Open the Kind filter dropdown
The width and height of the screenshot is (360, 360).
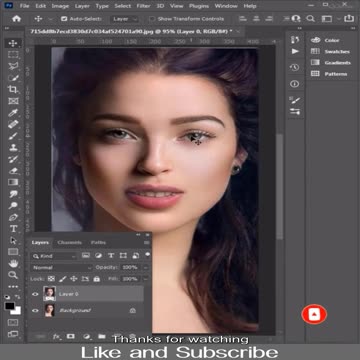click(54, 256)
